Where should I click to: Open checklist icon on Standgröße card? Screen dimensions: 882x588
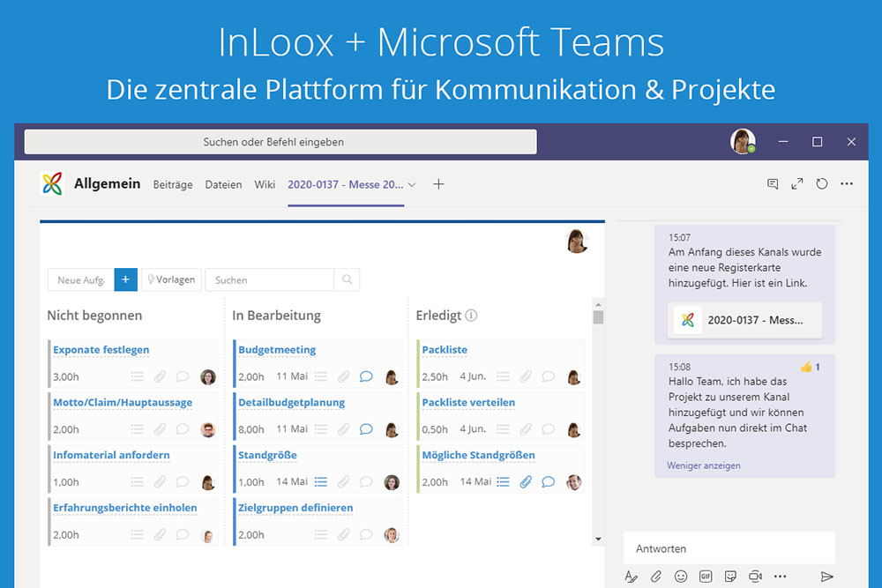[x=321, y=481]
